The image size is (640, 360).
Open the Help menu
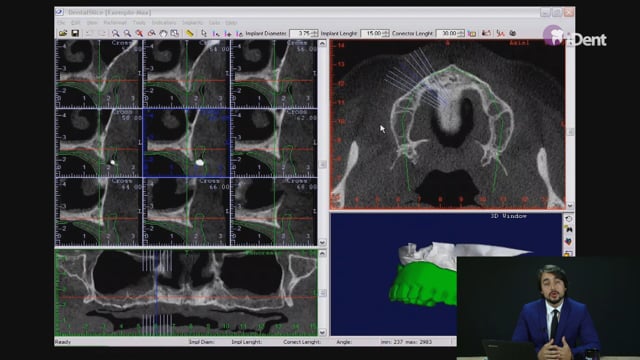tap(231, 22)
